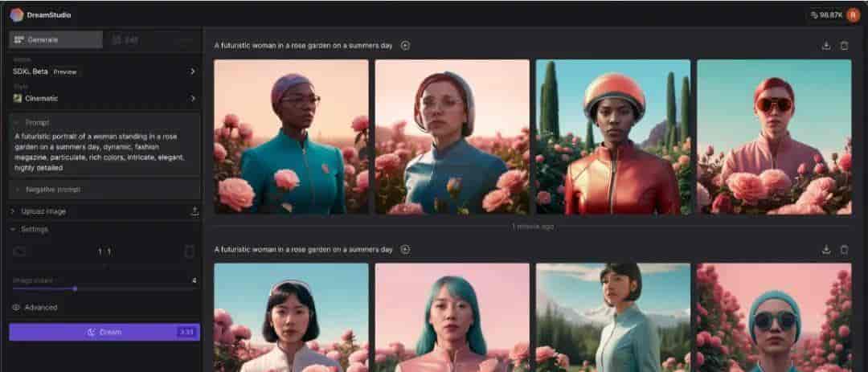This screenshot has width=868, height=372.
Task: Collapse the Settings section
Action: [30, 229]
